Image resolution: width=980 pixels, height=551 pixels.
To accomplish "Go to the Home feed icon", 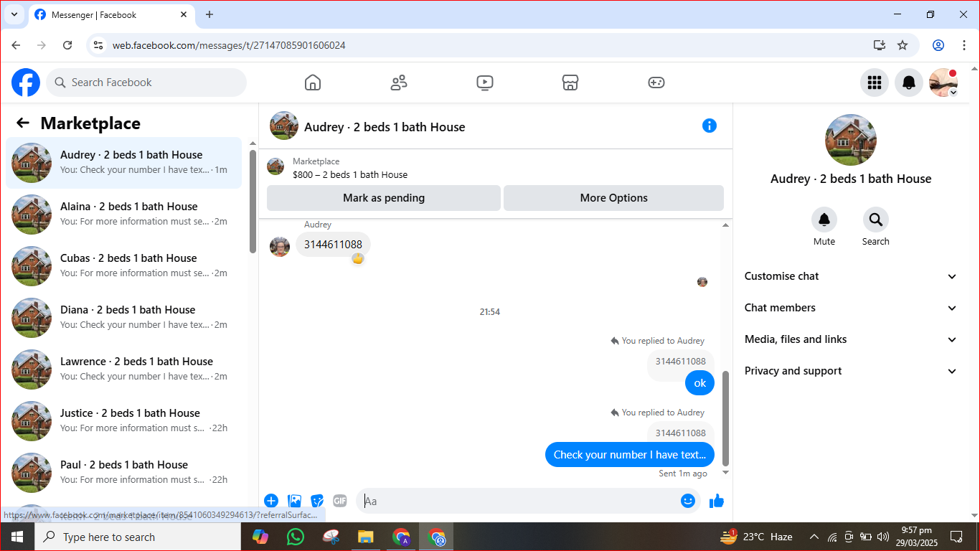I will 313,83.
